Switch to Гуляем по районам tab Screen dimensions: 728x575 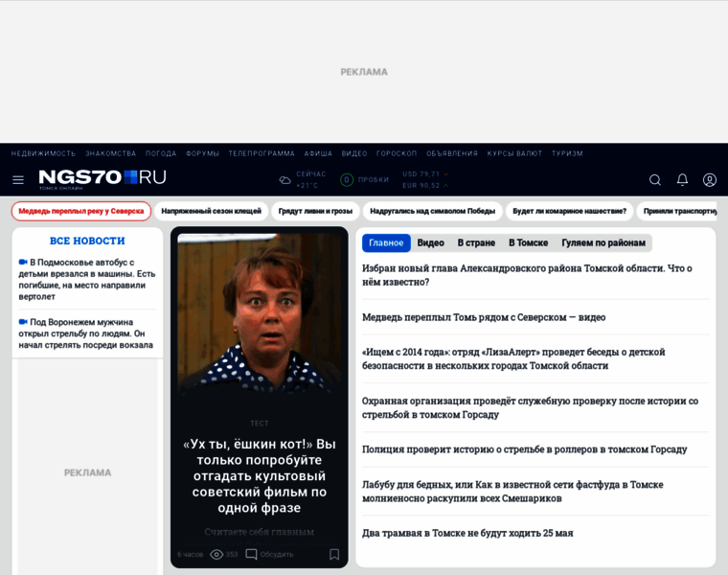603,242
